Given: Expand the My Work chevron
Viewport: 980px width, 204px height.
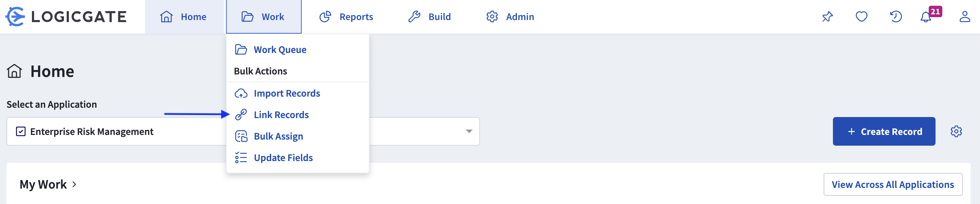Looking at the screenshot, I should 74,184.
